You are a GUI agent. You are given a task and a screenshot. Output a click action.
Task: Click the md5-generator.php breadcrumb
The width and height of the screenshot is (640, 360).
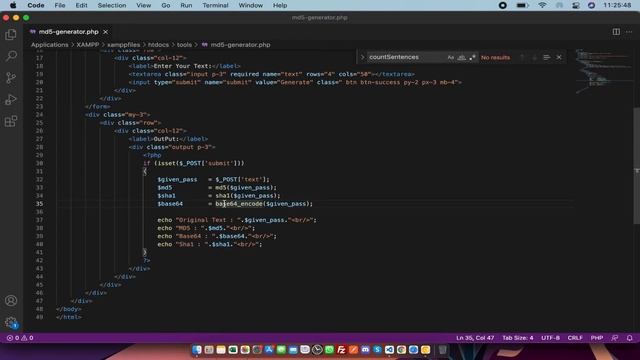pyautogui.click(x=240, y=44)
